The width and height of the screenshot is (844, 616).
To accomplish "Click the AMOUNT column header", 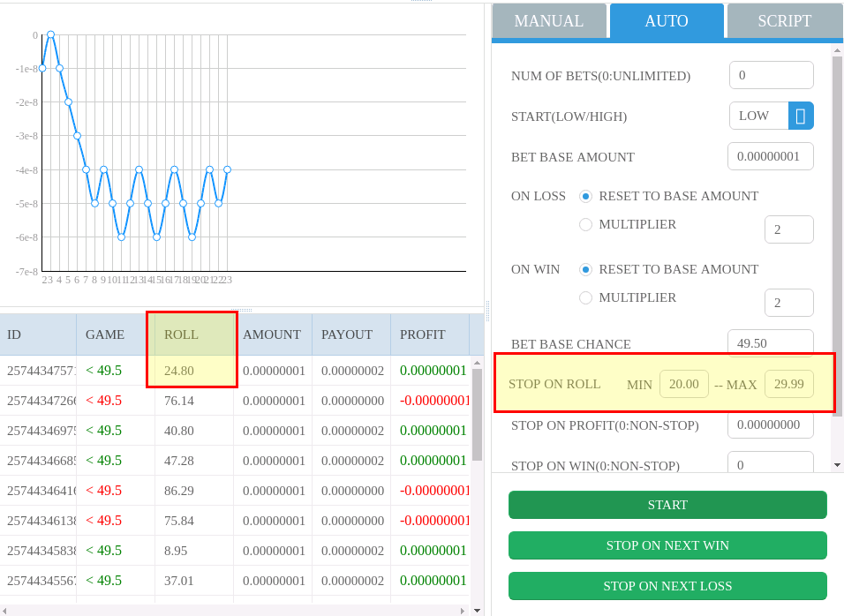I will (x=273, y=334).
